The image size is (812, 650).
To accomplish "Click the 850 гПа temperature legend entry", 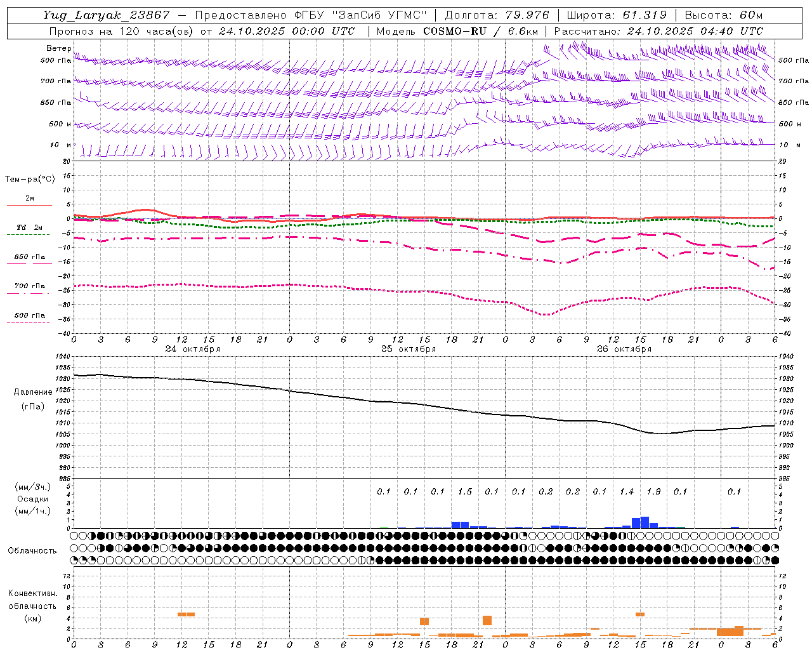I will (x=29, y=257).
